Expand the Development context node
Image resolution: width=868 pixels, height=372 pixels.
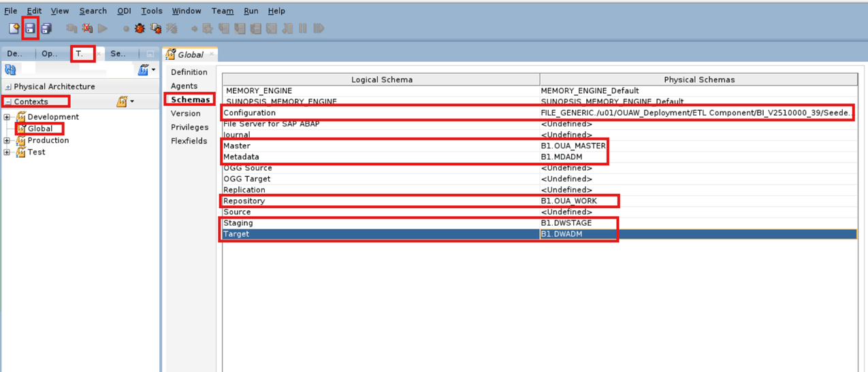click(7, 117)
